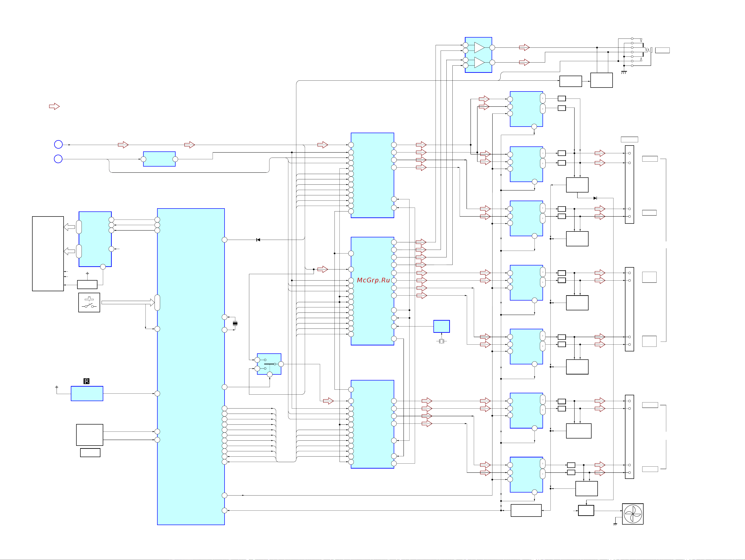745x560 pixels.
Task: Click the small box right of the headphone jack
Action: 662,50
